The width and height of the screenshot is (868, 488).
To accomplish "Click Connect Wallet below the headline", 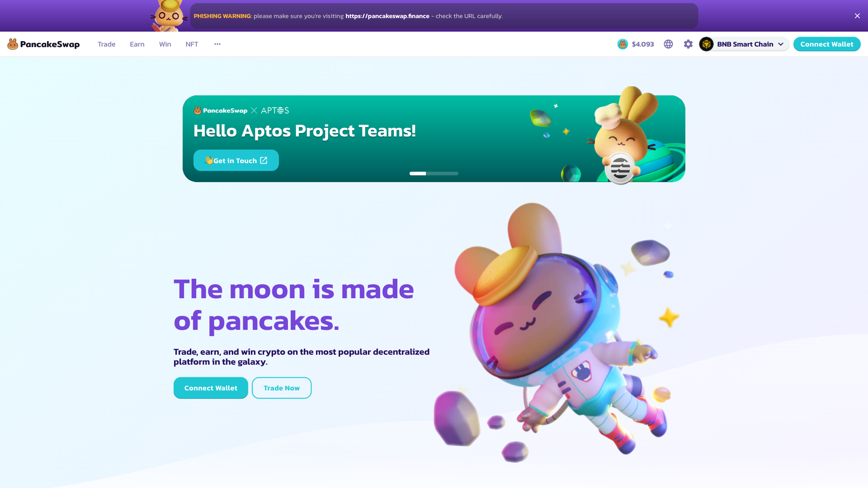I will pos(211,388).
